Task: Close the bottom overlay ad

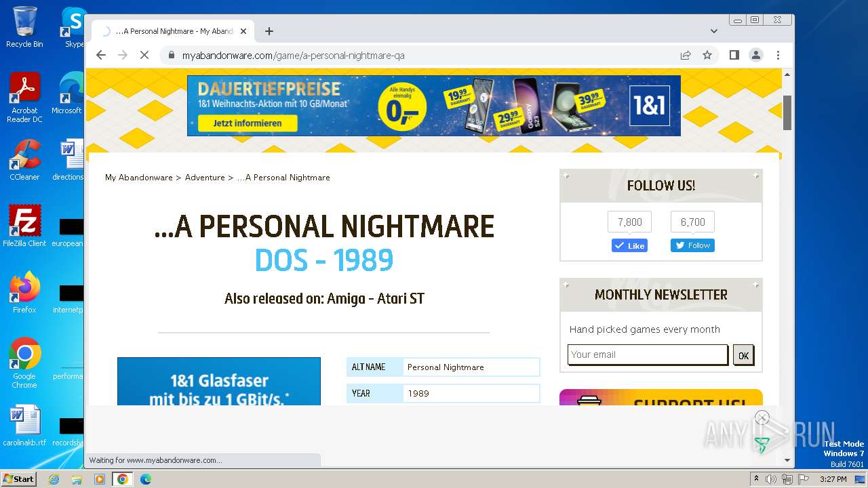Action: 762,418
